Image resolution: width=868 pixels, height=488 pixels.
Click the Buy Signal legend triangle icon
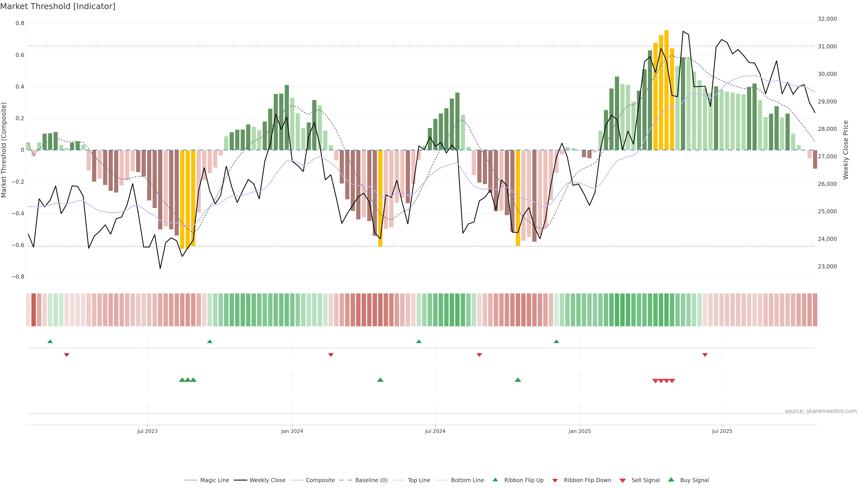671,480
